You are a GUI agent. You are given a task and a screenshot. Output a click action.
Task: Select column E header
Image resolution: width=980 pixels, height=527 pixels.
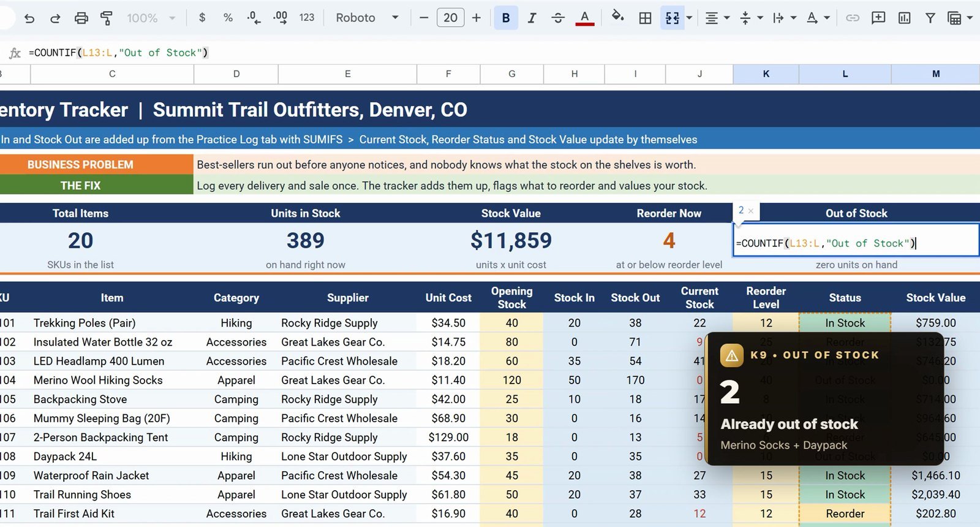click(x=348, y=74)
